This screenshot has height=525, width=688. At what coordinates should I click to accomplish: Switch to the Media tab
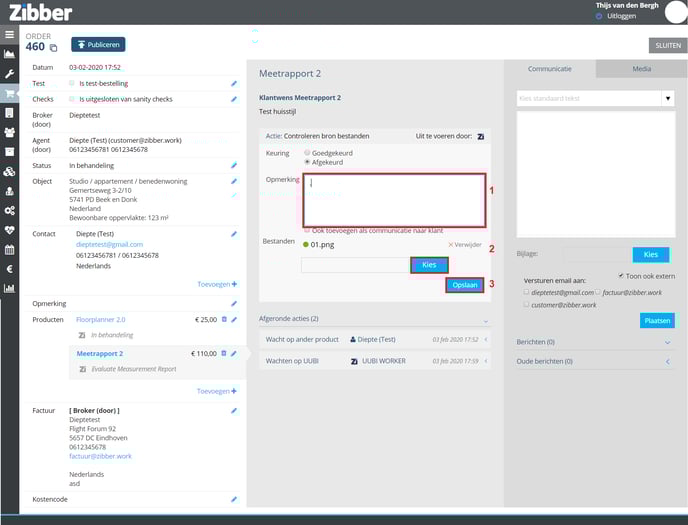(x=641, y=69)
